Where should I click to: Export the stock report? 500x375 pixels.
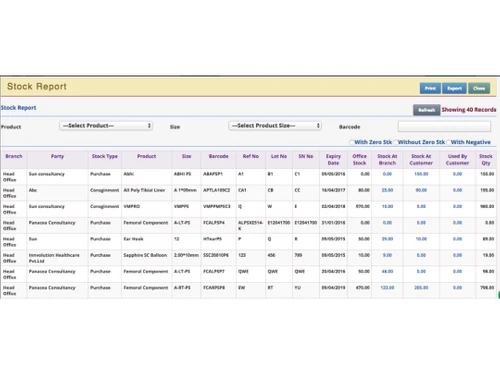click(454, 88)
